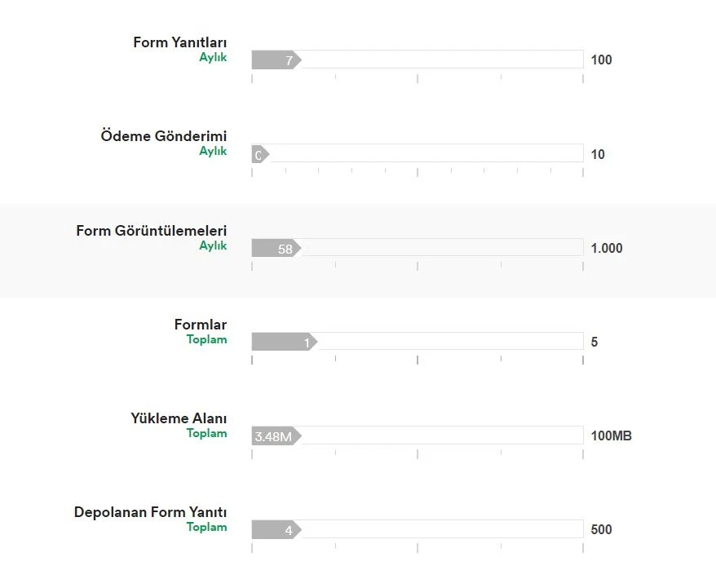Click the Aylık label under Form Yanıtları

pos(214,57)
